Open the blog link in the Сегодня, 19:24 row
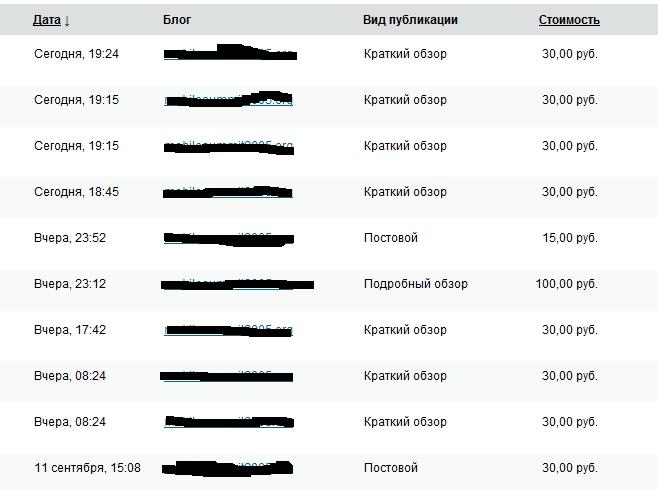The height and width of the screenshot is (489, 658). (229, 54)
